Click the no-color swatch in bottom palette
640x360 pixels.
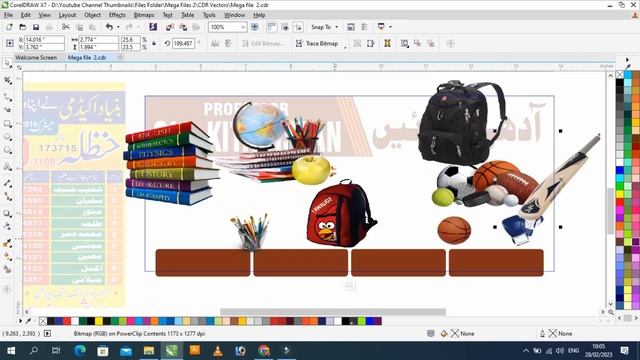(x=43, y=321)
